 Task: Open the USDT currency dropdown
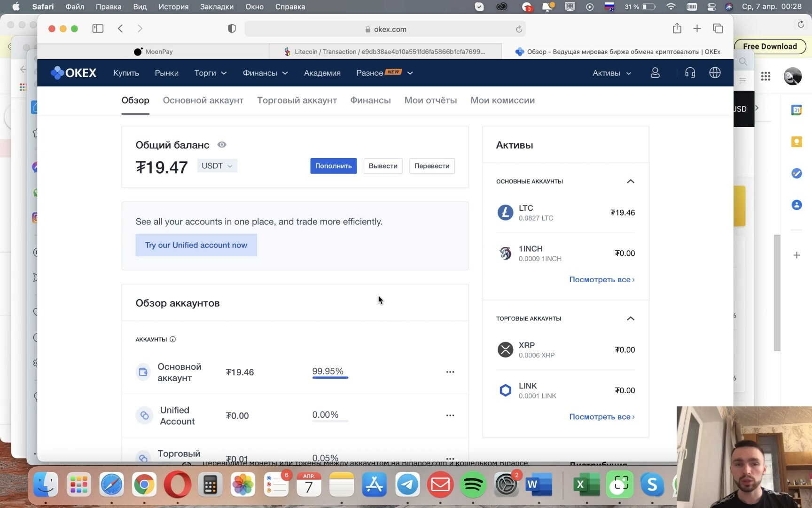(x=217, y=166)
